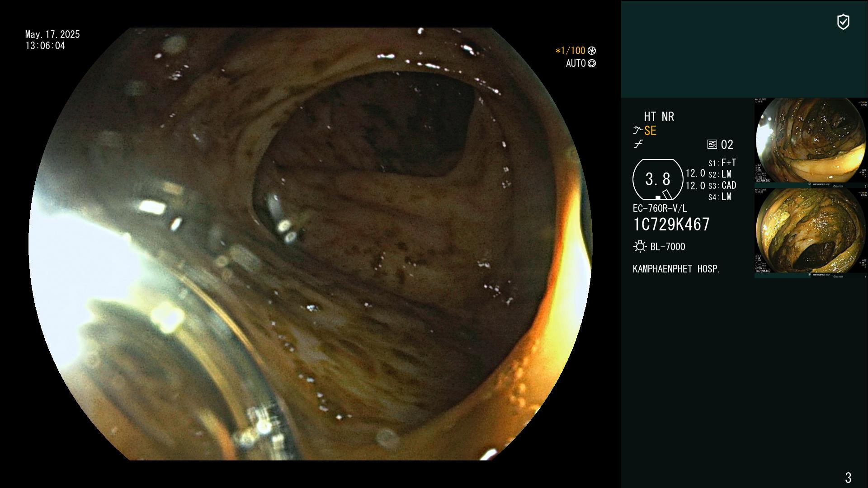
Task: Click the HT NR label
Action: 659,117
